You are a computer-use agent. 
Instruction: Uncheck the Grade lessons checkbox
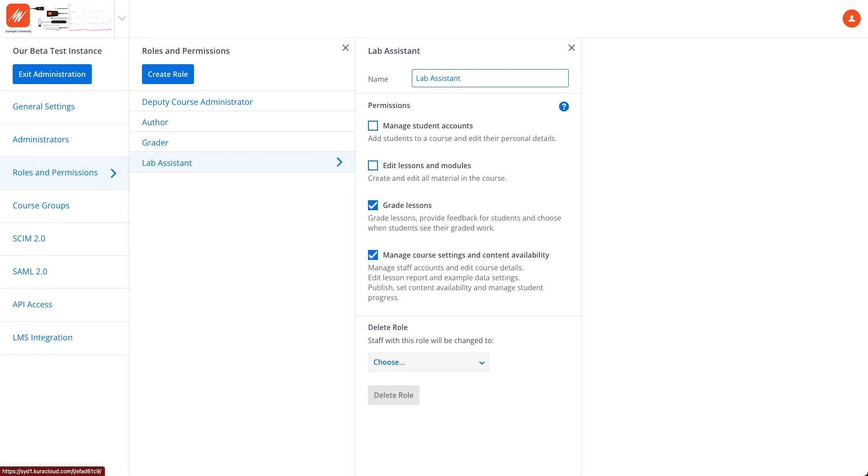click(x=373, y=205)
